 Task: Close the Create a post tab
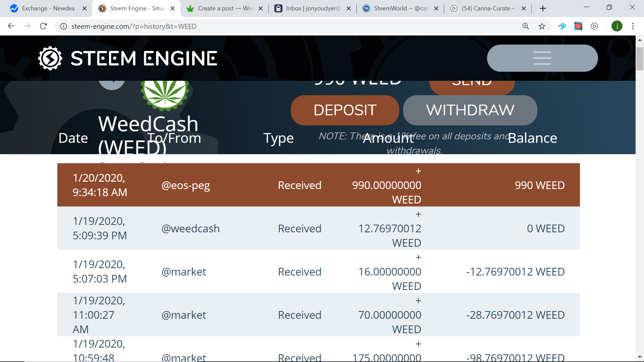[x=261, y=8]
